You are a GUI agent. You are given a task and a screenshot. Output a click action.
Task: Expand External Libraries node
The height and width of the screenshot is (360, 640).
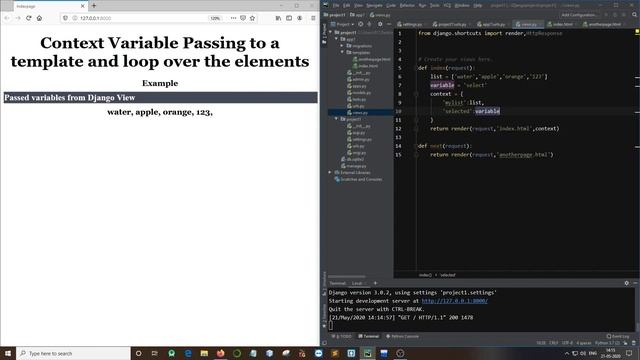(x=330, y=172)
